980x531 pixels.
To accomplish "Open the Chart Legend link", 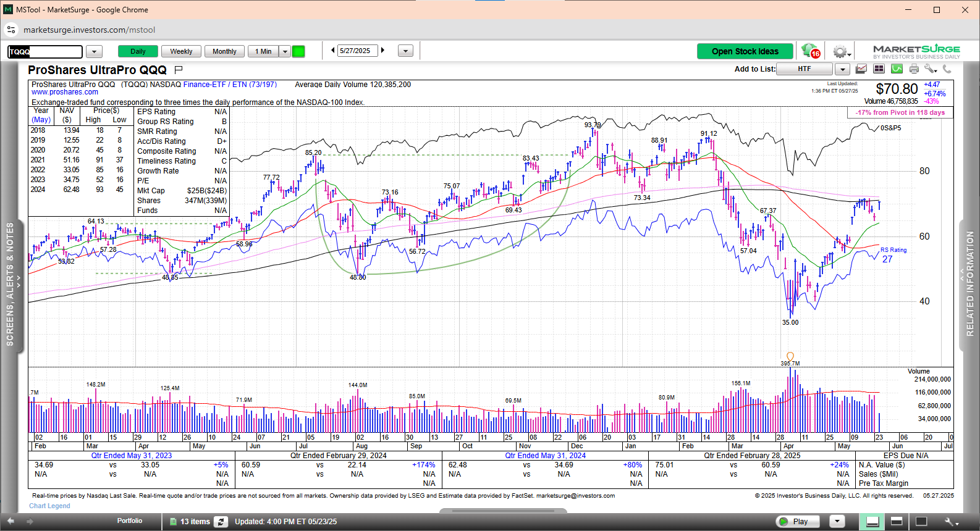I will 49,506.
